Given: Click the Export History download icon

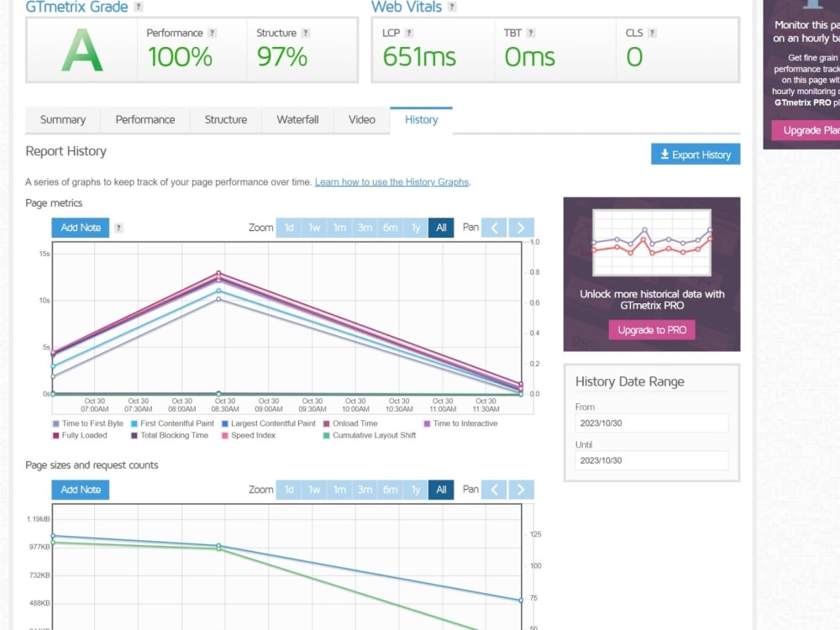Looking at the screenshot, I should pyautogui.click(x=666, y=154).
